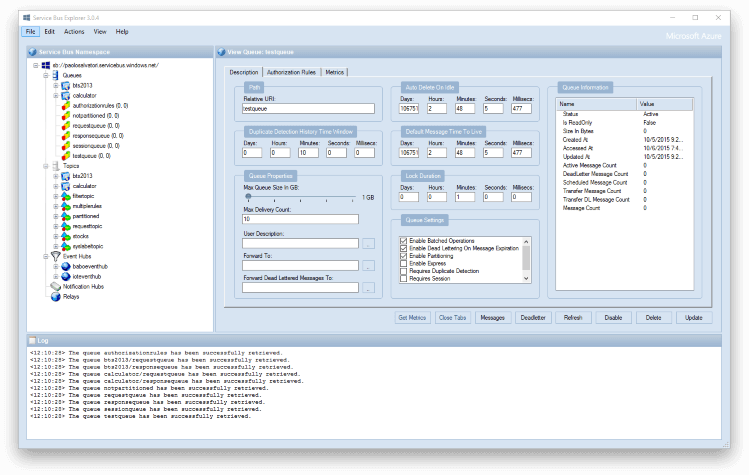This screenshot has height=475, width=749.
Task: Uncheck Enable Dead Lettering On Message Expiration
Action: coord(403,248)
